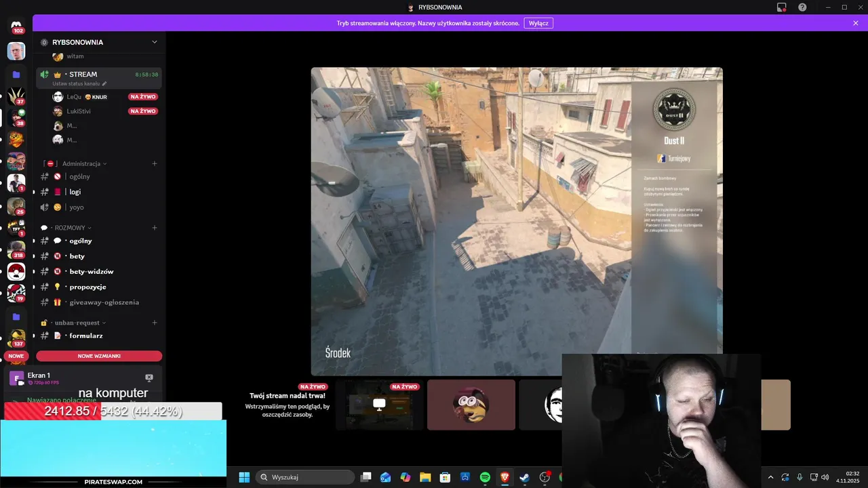Show hidden system tray icons chevron
The image size is (868, 488).
770,477
